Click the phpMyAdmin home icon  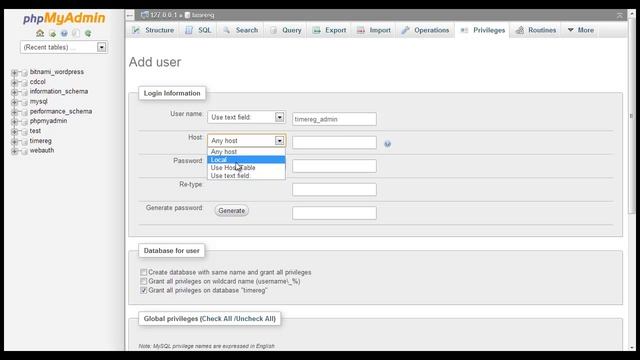(40, 33)
